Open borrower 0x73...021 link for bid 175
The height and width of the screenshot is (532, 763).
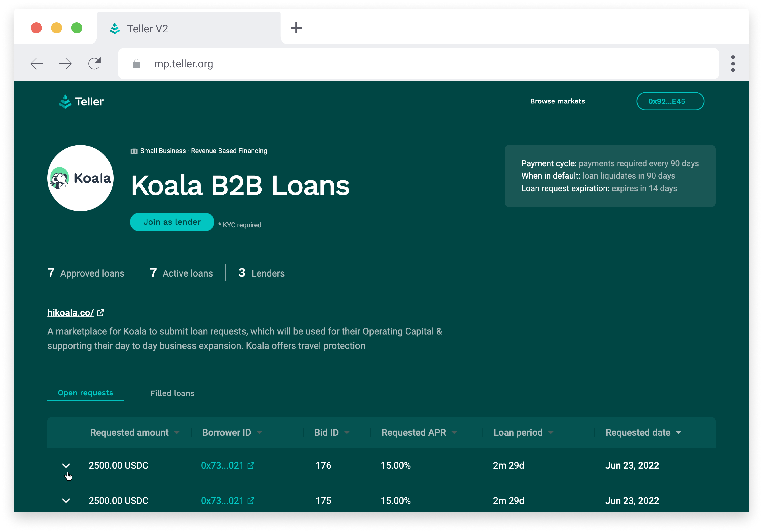[222, 501]
